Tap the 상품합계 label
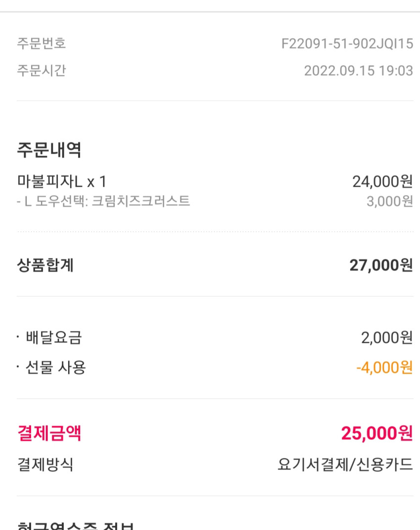Screen dimensions: 420x530 (45, 265)
